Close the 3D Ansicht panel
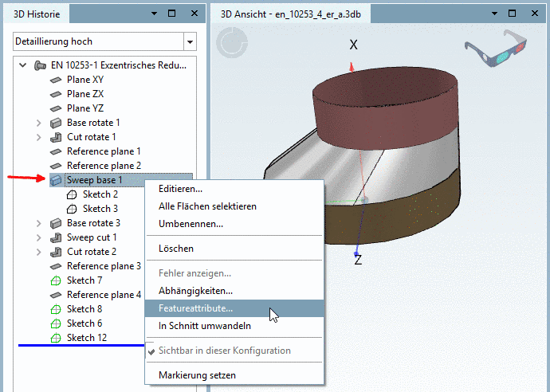The width and height of the screenshot is (550, 392). [535, 14]
